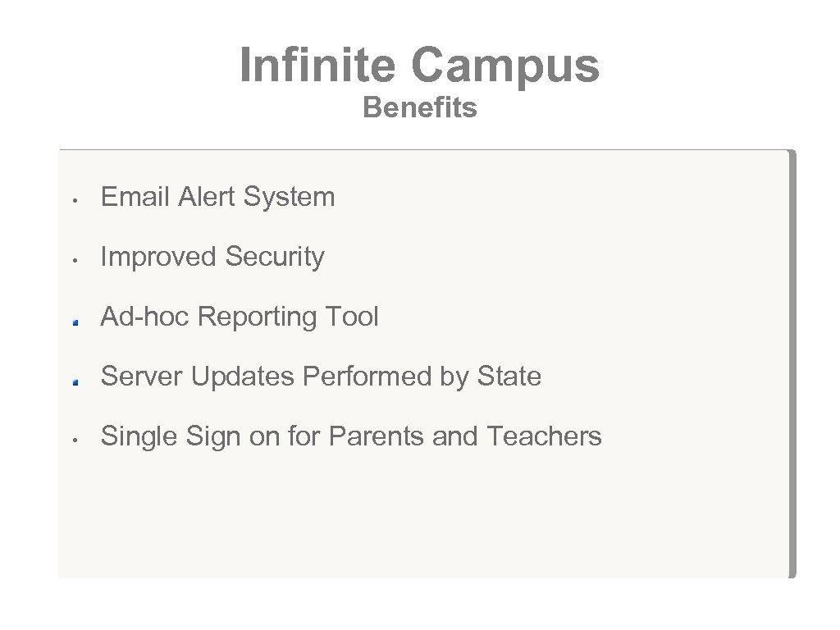This screenshot has width=840, height=630.
Task: Click the word "Improved" in second bullet
Action: [158, 257]
